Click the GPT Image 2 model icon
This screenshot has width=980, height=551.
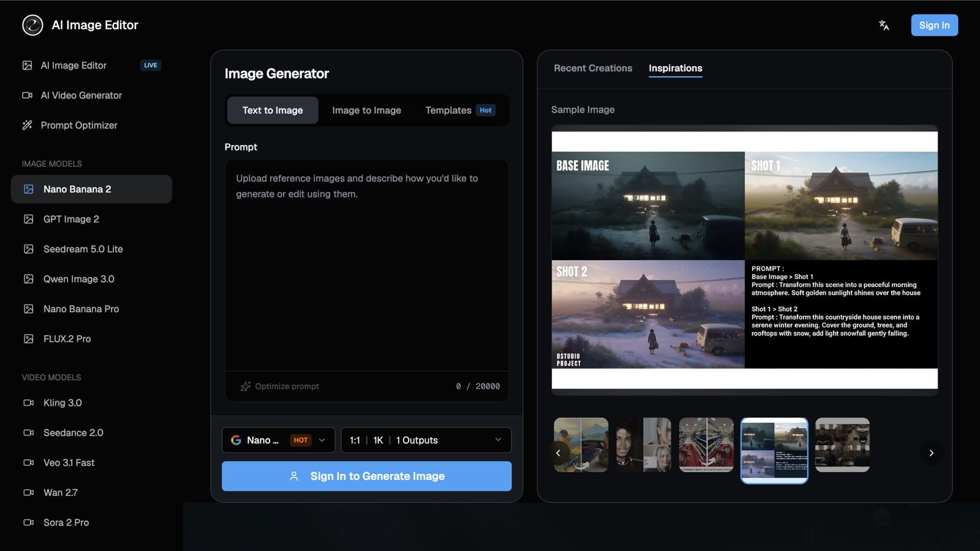[x=29, y=219]
